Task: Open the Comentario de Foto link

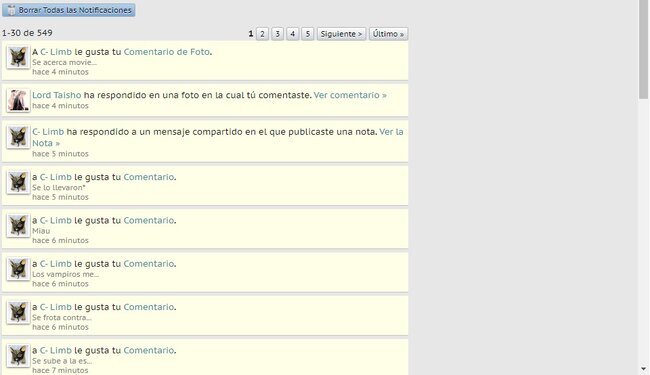Action: pos(167,52)
